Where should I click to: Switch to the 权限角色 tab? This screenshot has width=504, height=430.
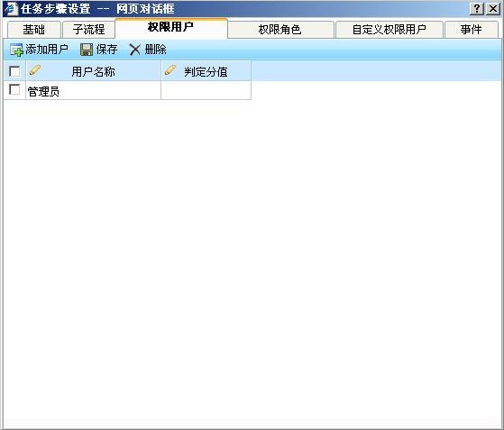(280, 30)
